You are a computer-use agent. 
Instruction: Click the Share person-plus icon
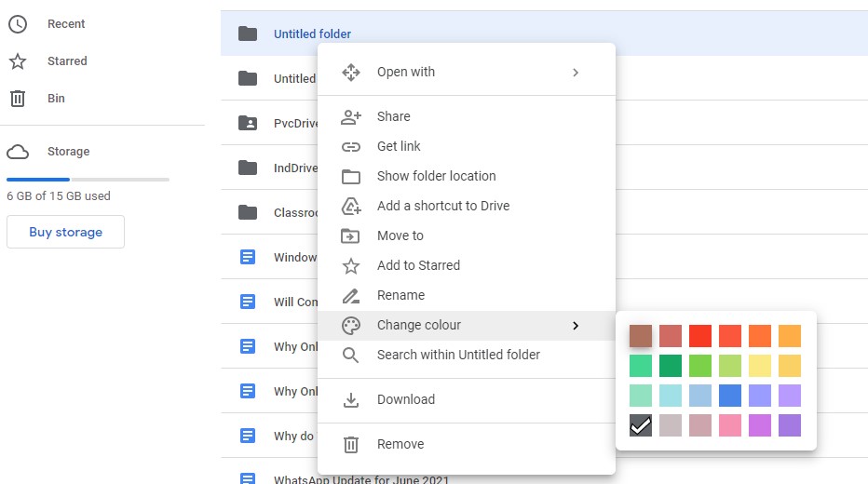[351, 116]
